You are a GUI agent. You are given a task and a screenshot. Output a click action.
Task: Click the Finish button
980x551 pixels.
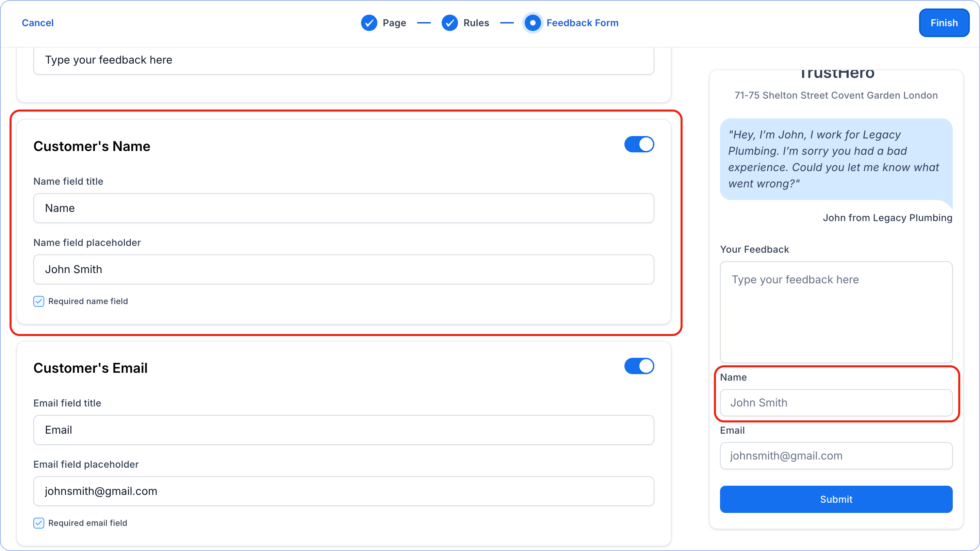[x=944, y=23]
